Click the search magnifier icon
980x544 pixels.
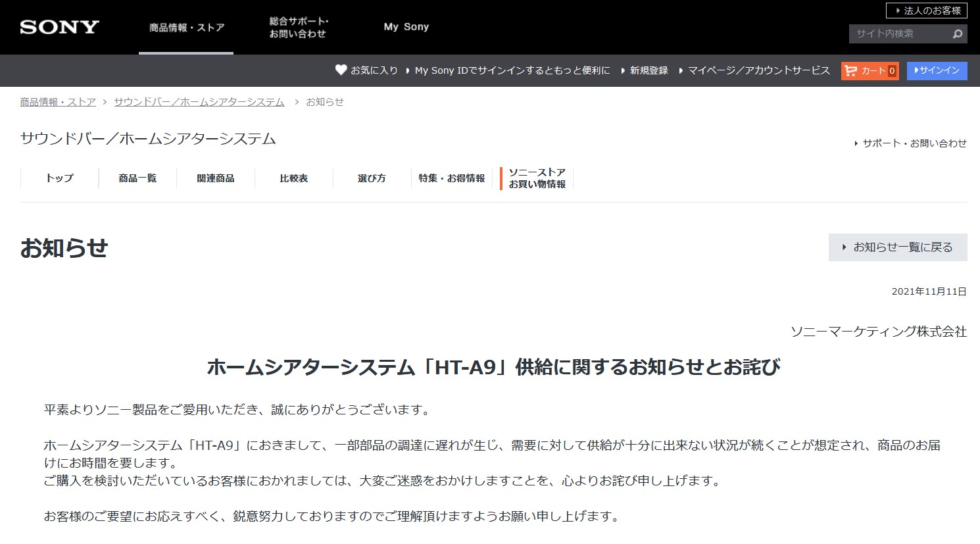958,34
